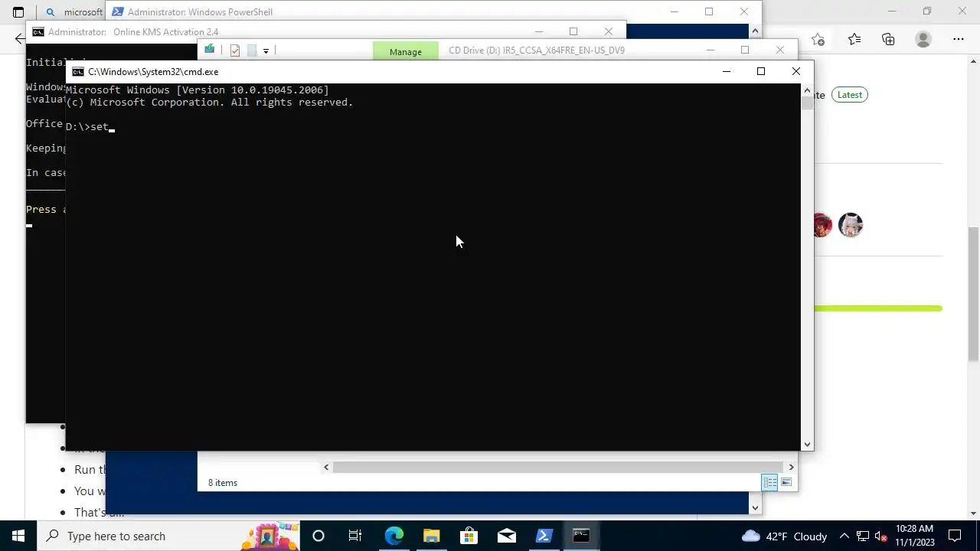Open the Edge profile avatar
The width and height of the screenshot is (980, 551).
coord(923,40)
